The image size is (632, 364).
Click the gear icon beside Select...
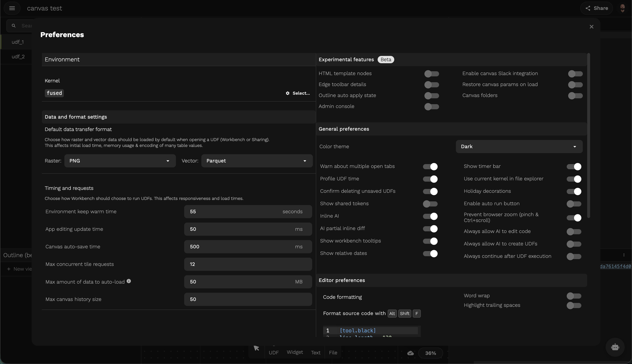pos(288,93)
